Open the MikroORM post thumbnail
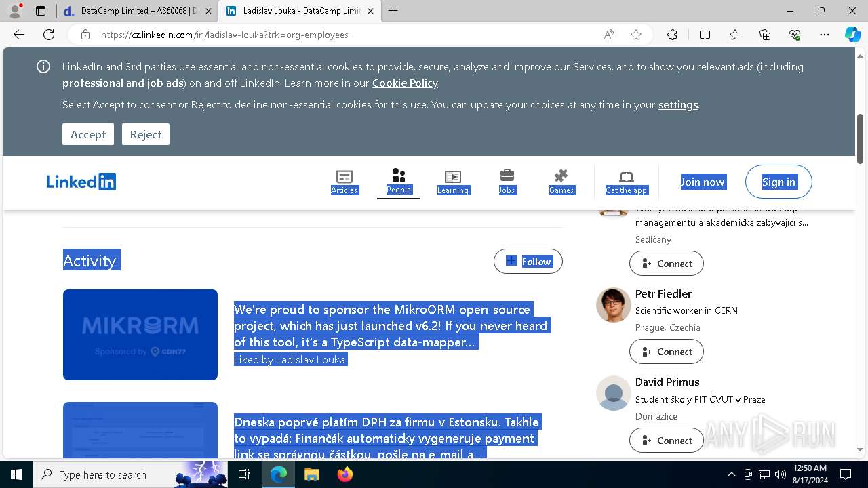This screenshot has width=868, height=488. (140, 335)
